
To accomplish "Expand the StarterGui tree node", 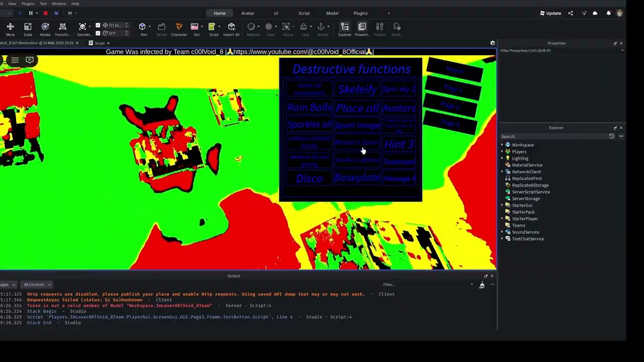I will [502, 205].
